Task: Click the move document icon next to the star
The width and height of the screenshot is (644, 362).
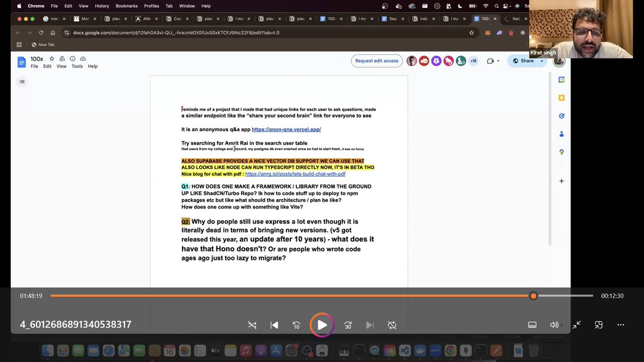Action: pyautogui.click(x=62, y=58)
